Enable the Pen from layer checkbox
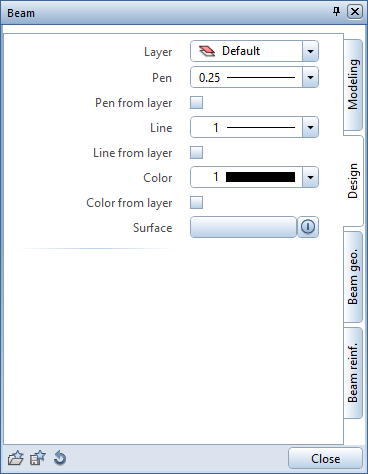The height and width of the screenshot is (474, 368). (x=196, y=103)
